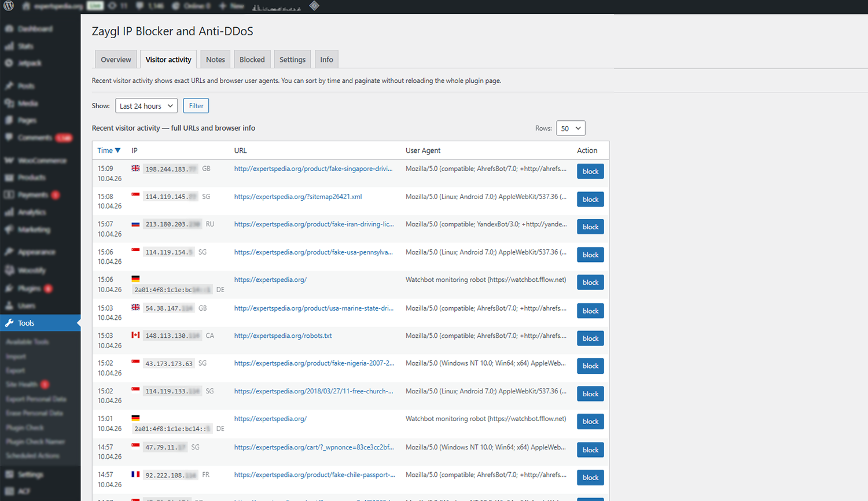This screenshot has height=501, width=868.
Task: Open the 11-free-church-... post link
Action: tap(314, 391)
